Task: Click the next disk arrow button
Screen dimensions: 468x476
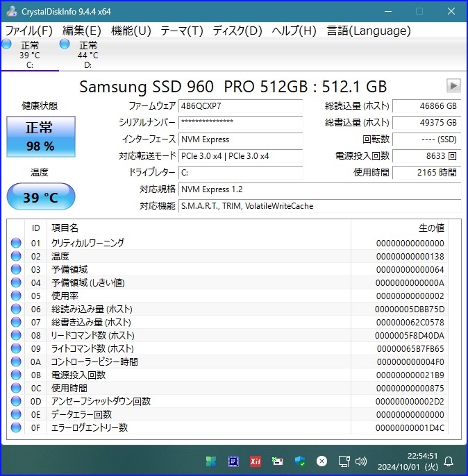Action: pos(453,85)
